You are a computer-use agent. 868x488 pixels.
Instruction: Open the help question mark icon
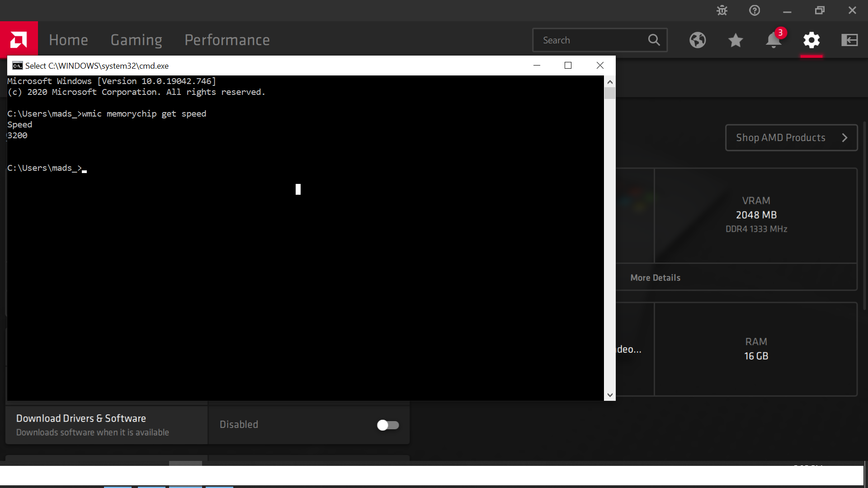(x=755, y=10)
